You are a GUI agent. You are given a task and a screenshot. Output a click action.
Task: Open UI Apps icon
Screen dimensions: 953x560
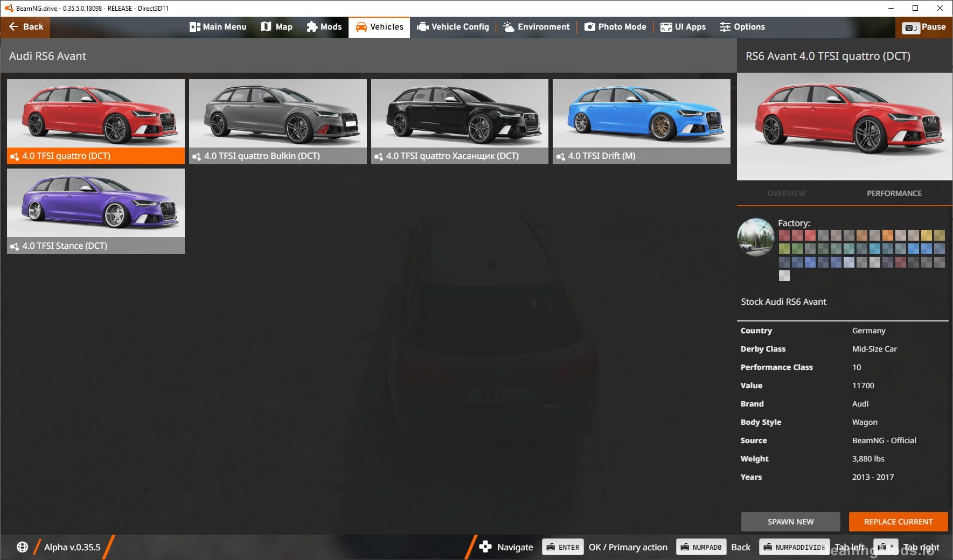point(666,27)
